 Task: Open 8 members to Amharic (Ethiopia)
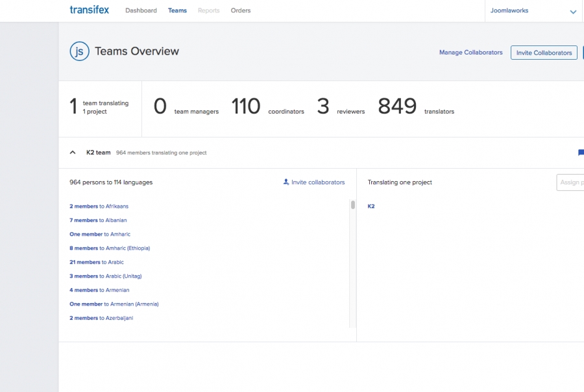[110, 248]
